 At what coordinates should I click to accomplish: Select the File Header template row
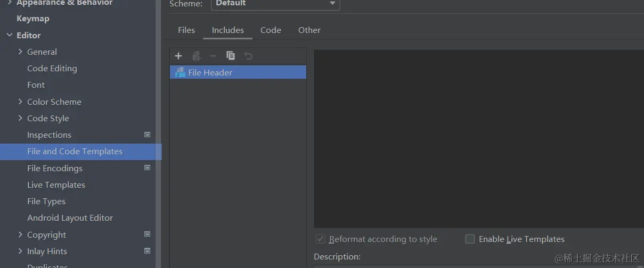click(238, 72)
